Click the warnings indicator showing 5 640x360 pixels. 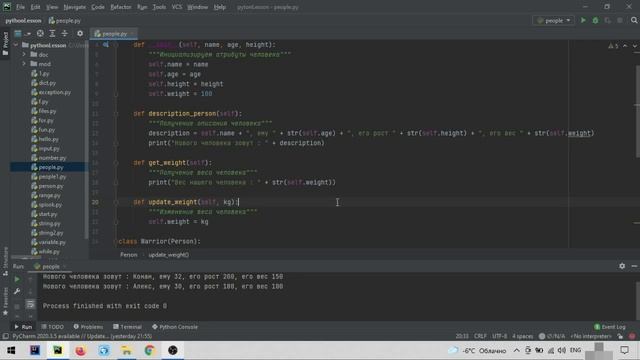coord(613,46)
